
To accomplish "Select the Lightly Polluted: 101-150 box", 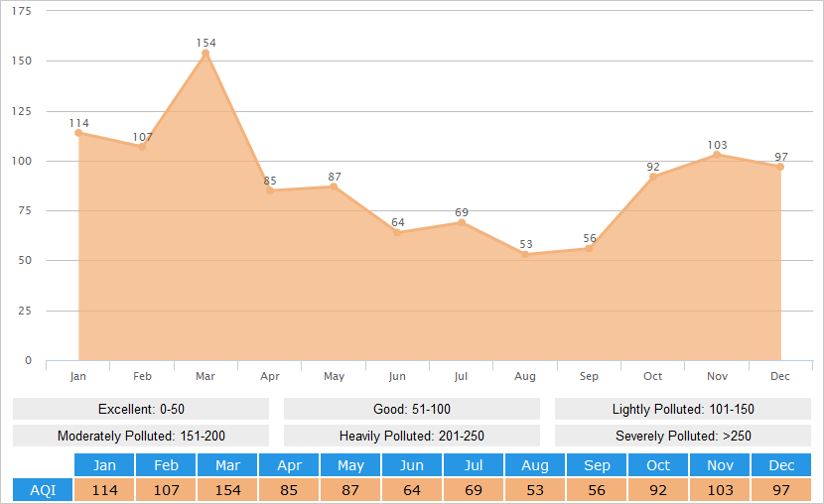I will 683,409.
